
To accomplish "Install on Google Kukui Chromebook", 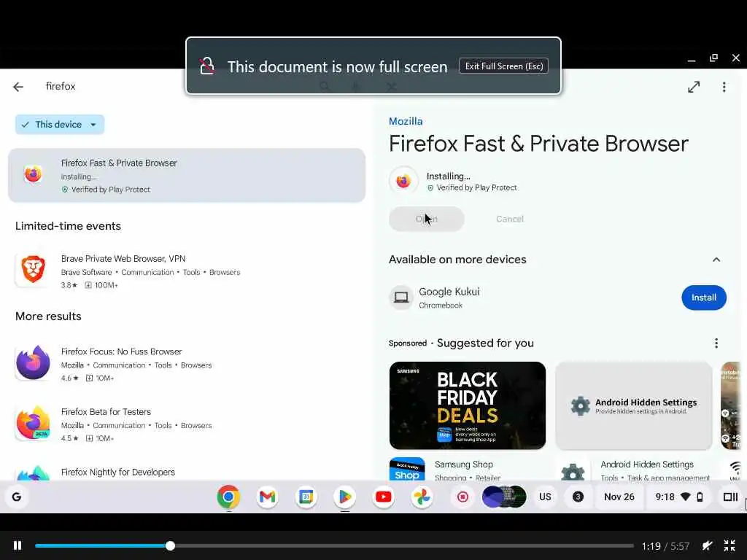I will (704, 297).
